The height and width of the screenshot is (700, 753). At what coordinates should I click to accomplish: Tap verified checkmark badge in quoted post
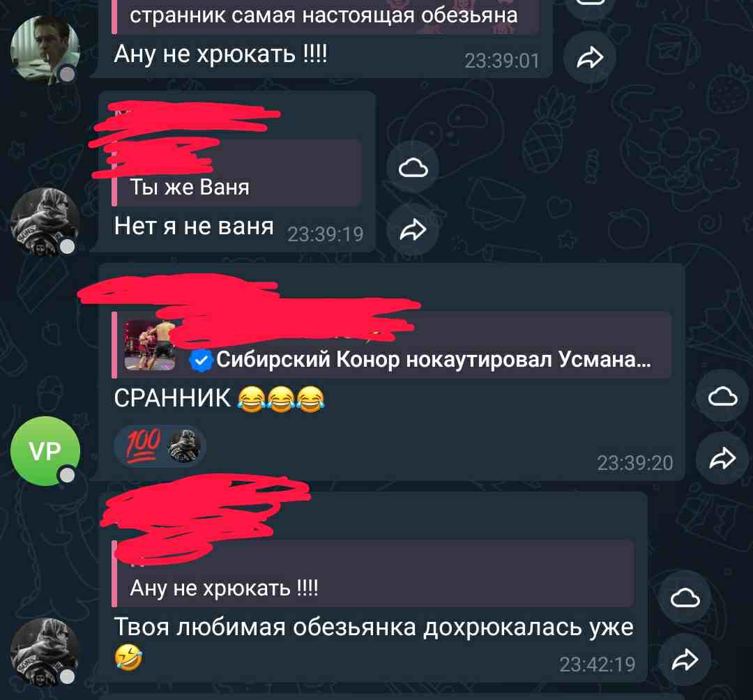click(x=201, y=360)
